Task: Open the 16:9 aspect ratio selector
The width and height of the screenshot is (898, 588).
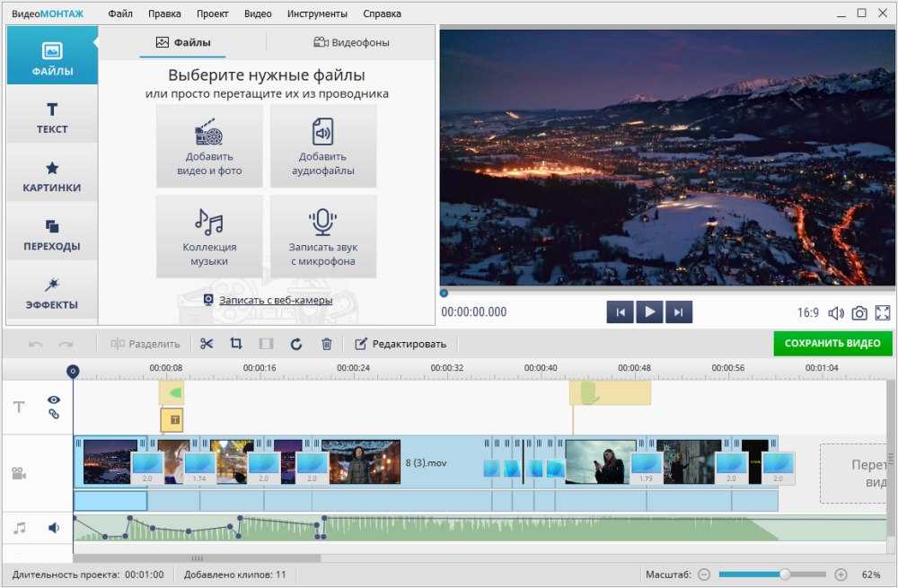Action: click(808, 312)
